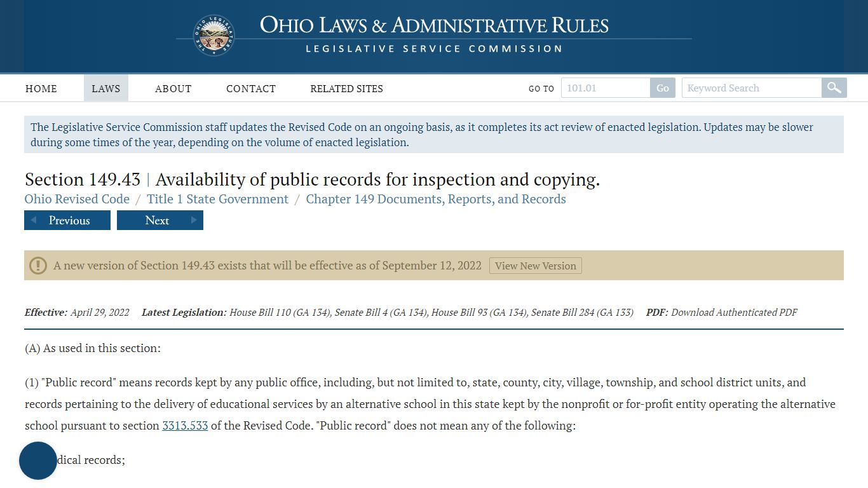Click Ohio Laws & Administrative Rules title
The height and width of the screenshot is (488, 868).
tap(434, 25)
